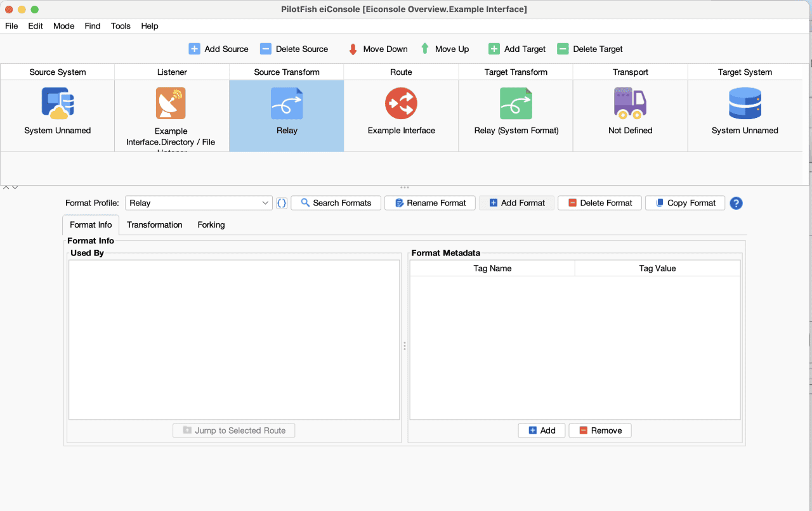Open the Edit menu
The image size is (812, 511).
[36, 26]
